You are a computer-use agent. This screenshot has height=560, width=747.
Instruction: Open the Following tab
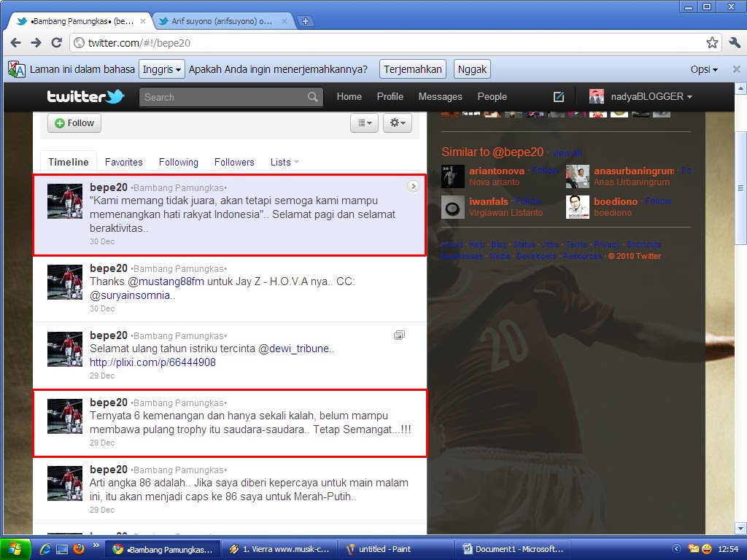click(179, 162)
